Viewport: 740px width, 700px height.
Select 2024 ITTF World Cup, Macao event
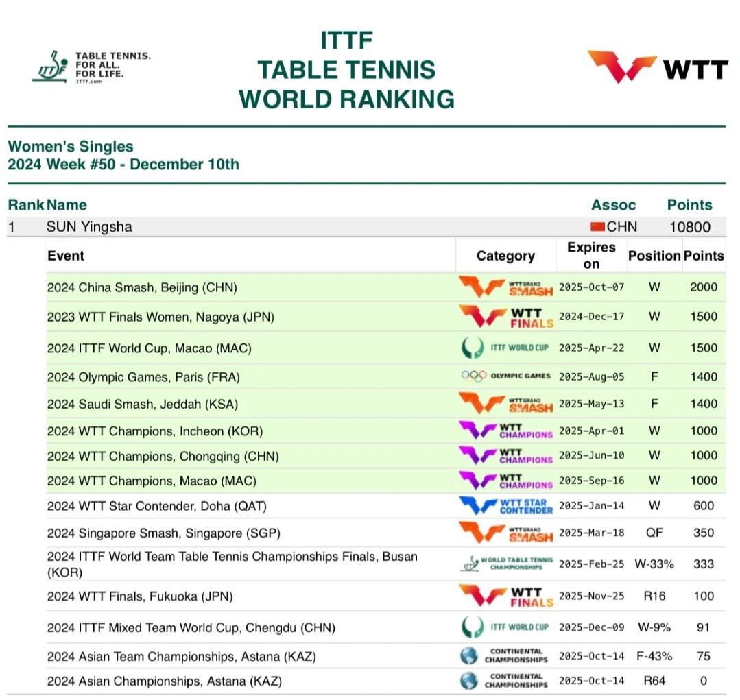tap(149, 348)
